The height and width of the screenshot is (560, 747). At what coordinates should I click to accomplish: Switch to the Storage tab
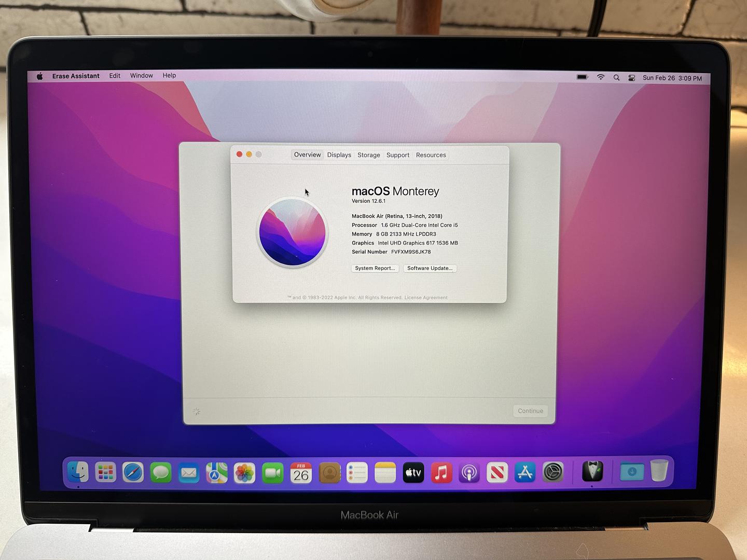(369, 155)
